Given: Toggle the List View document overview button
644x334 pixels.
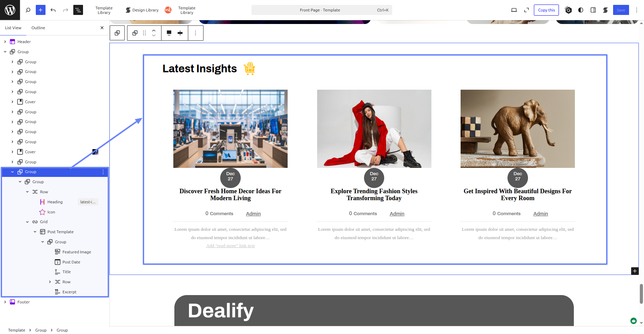Looking at the screenshot, I should point(78,10).
